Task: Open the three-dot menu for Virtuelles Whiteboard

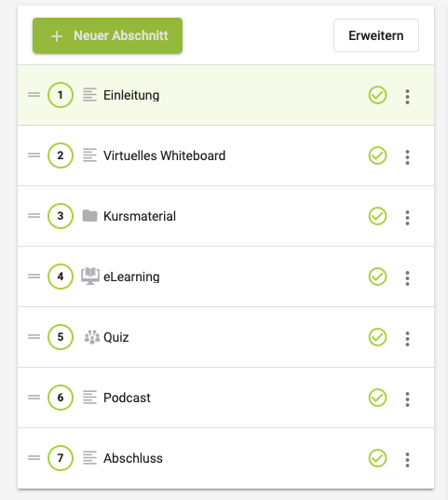Action: click(407, 157)
